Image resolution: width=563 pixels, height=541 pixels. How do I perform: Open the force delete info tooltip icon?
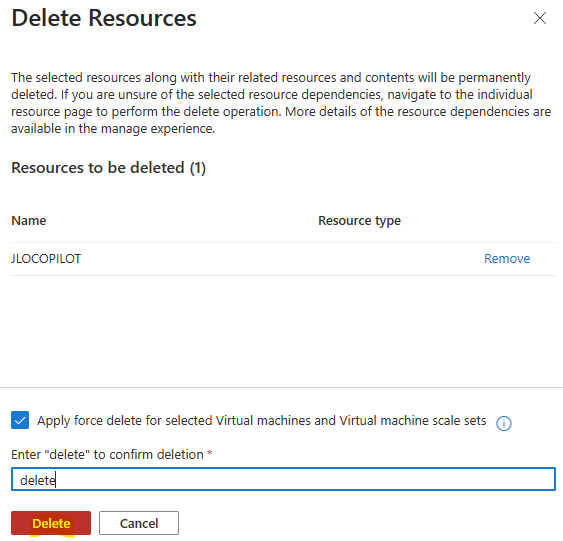click(503, 423)
